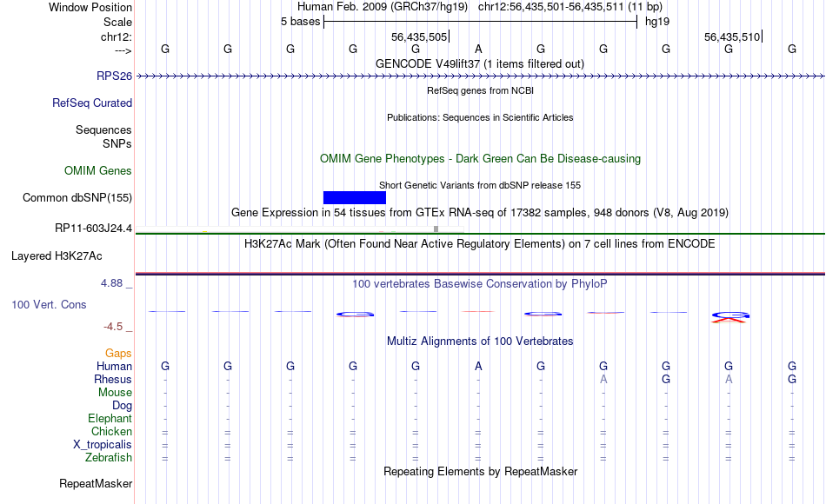Click the GENCODE V49lift37 track title
This screenshot has height=504, width=826.
pyautogui.click(x=479, y=63)
